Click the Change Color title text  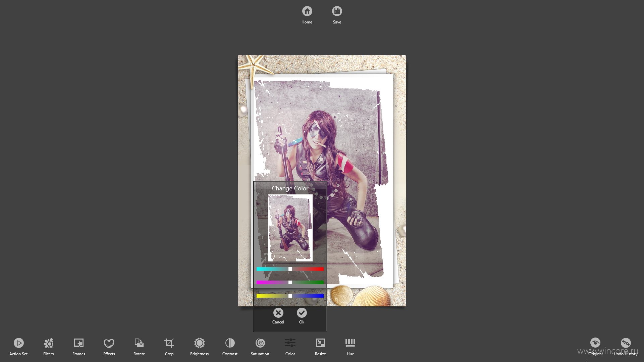point(290,188)
